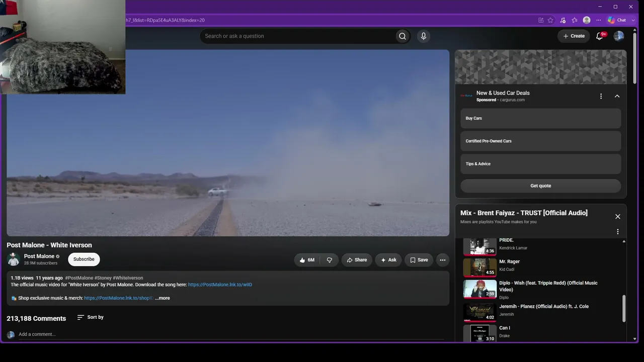The height and width of the screenshot is (362, 644).
Task: Click the White Iverson video player
Action: [228, 143]
